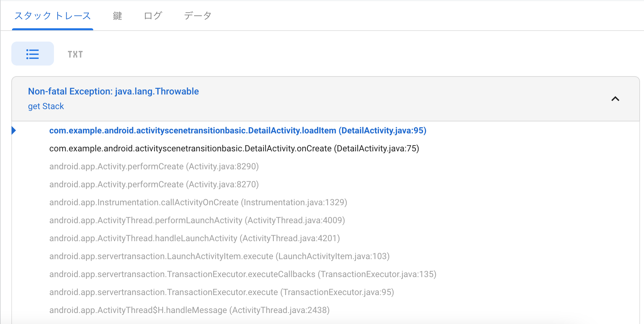Select the list view icon

click(x=33, y=54)
